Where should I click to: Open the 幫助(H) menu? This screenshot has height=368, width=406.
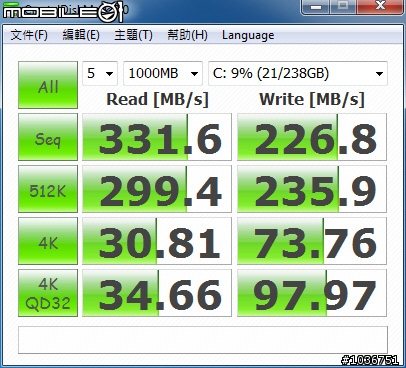pos(187,35)
